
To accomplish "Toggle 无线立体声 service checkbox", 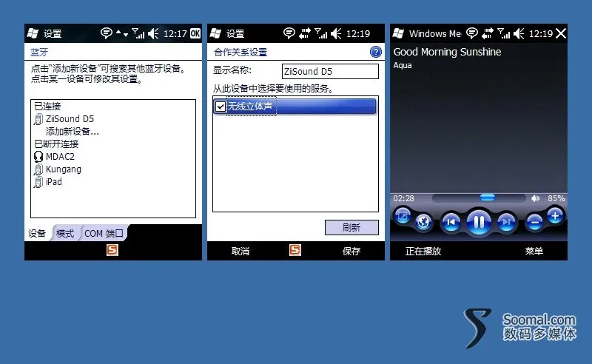I will click(221, 107).
